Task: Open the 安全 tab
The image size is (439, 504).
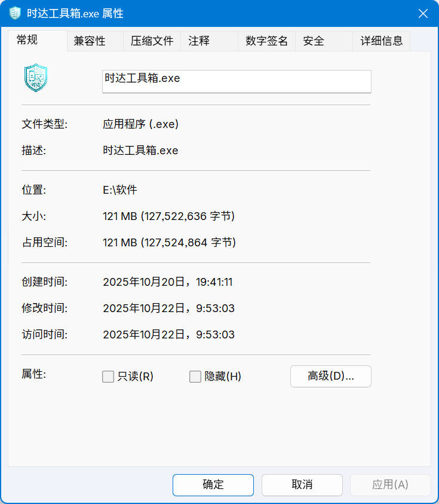Action: (x=314, y=41)
